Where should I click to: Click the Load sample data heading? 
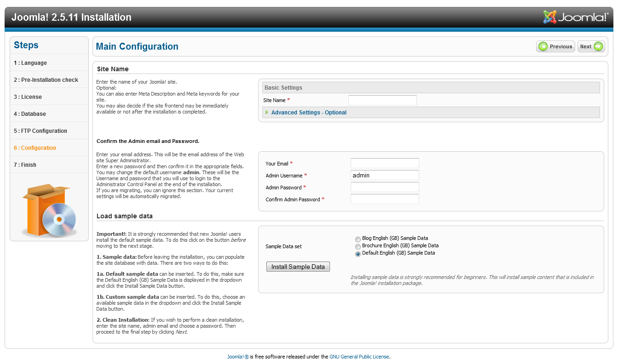(x=125, y=216)
